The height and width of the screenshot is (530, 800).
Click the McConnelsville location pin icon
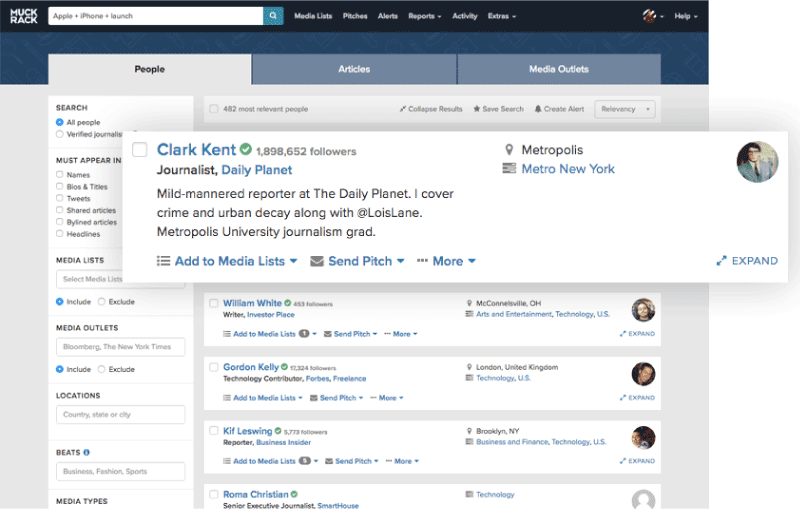(469, 303)
